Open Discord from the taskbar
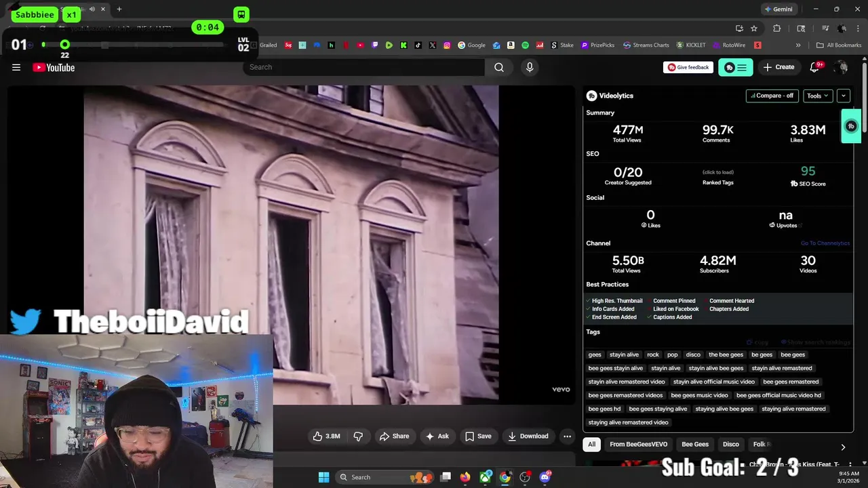868x488 pixels. coord(545,477)
